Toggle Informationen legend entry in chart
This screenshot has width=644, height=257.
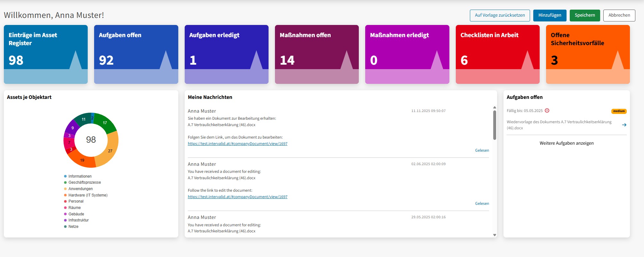click(80, 176)
